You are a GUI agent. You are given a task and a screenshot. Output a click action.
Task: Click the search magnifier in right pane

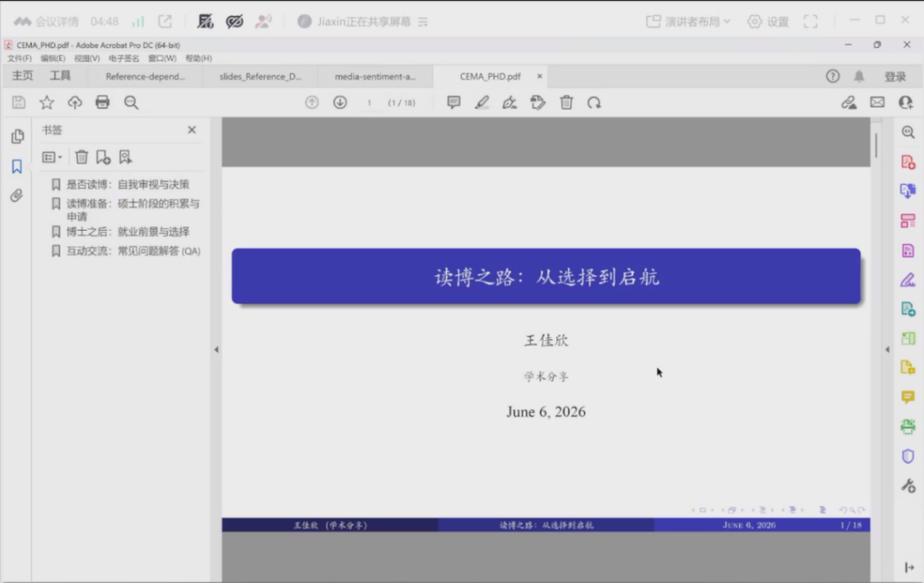[x=908, y=132]
